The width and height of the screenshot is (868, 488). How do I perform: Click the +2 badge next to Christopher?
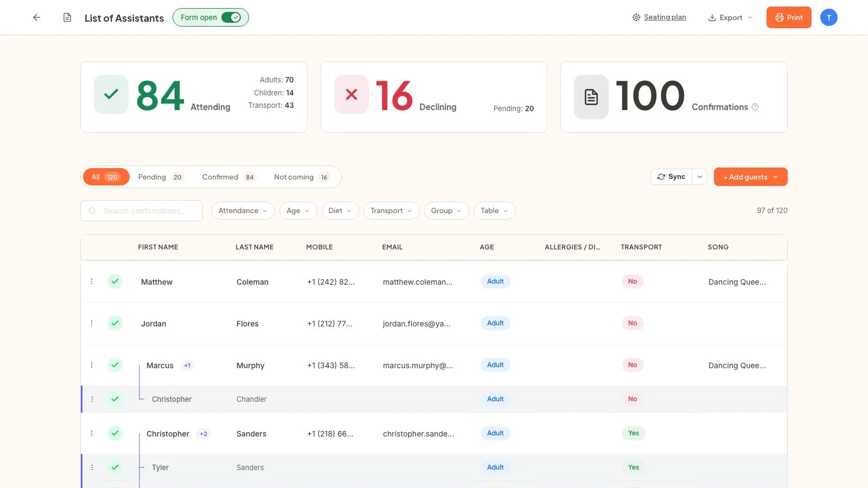tap(203, 434)
